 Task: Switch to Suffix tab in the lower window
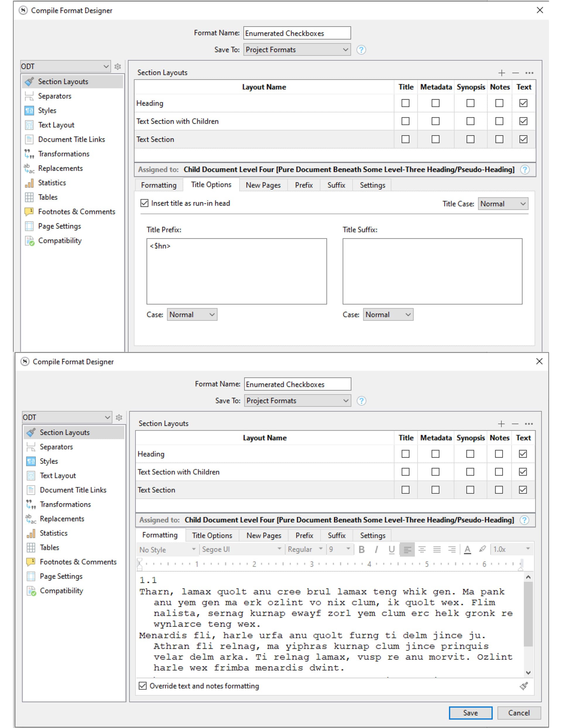336,535
